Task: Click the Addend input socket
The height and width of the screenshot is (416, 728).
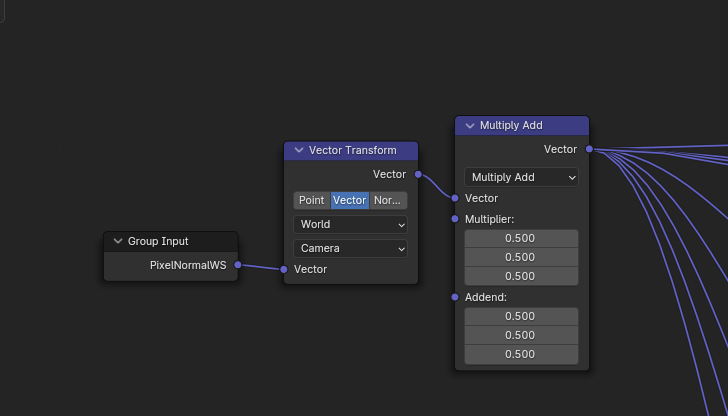Action: (x=455, y=297)
